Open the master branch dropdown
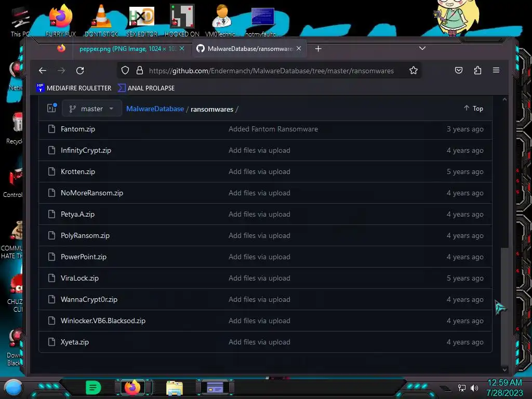The height and width of the screenshot is (399, 532). 91,109
